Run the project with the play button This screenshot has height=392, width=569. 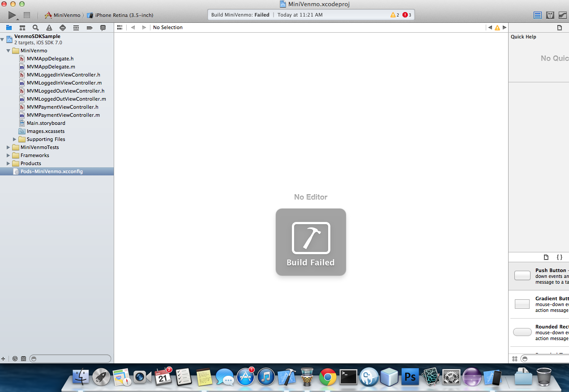(12, 15)
